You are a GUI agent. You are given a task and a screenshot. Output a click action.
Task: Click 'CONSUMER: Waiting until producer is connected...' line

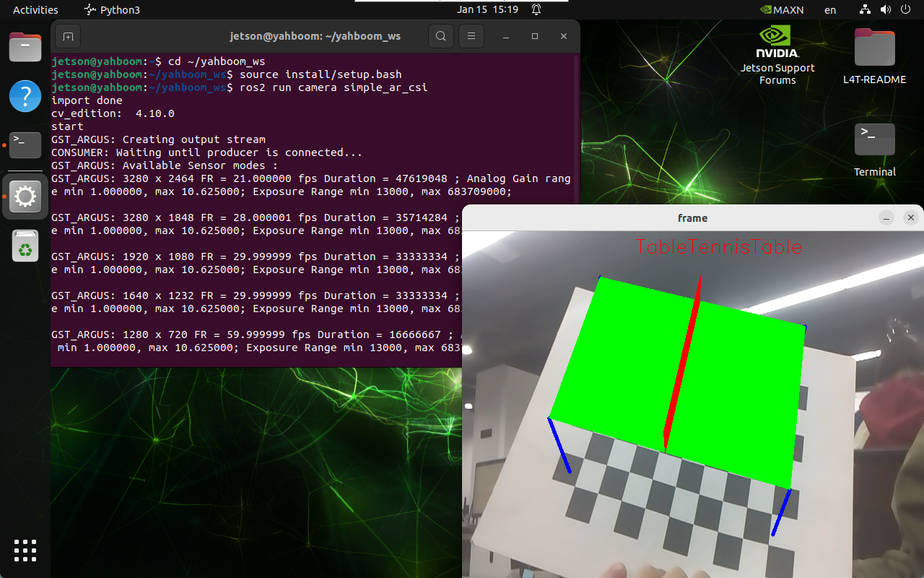pyautogui.click(x=206, y=152)
